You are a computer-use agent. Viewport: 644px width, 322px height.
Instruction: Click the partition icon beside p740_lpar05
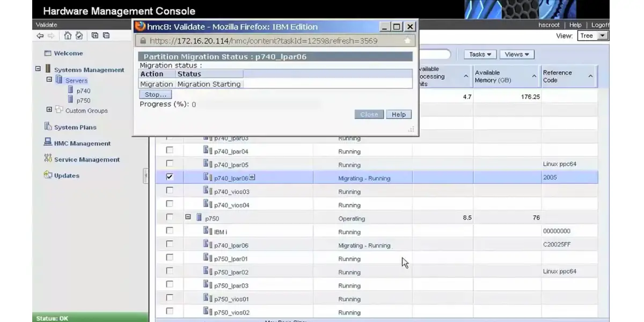point(208,164)
